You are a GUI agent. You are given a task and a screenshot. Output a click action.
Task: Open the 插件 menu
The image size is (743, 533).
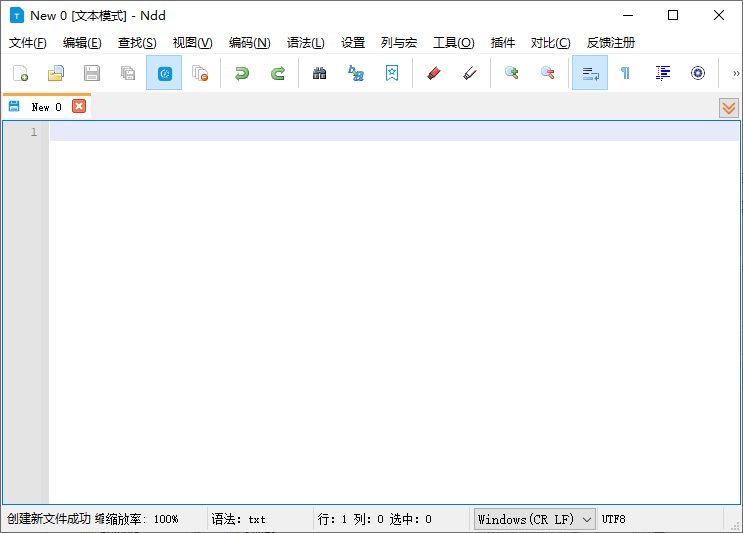tap(503, 43)
